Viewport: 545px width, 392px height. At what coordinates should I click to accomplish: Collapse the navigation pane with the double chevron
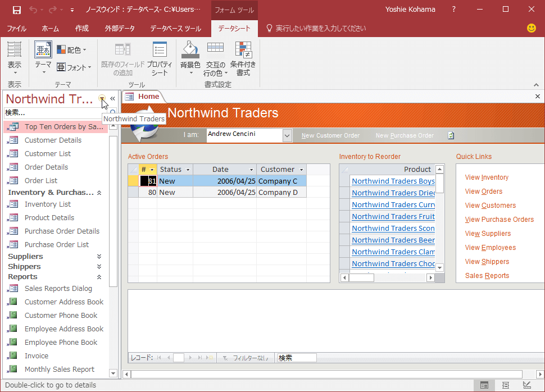point(112,99)
